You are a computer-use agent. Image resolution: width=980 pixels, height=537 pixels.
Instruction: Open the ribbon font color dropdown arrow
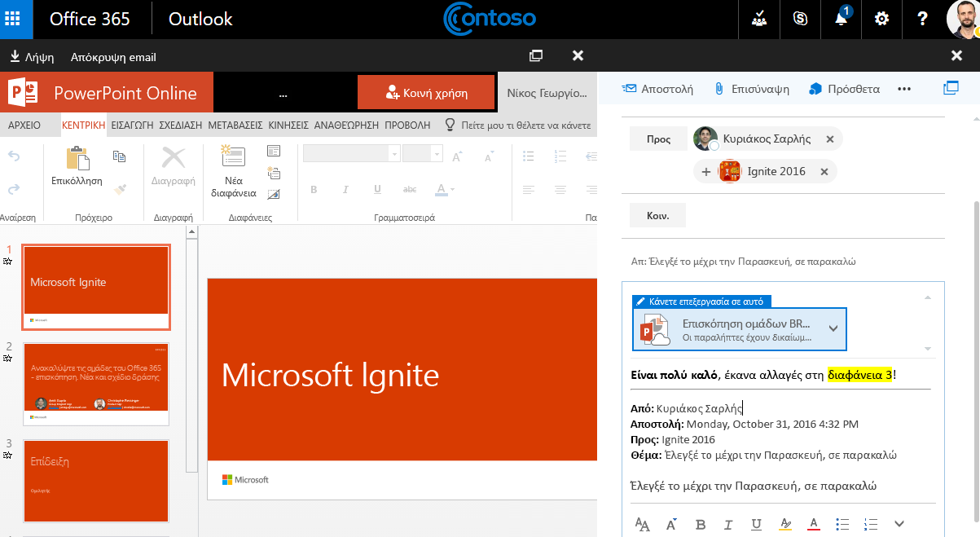[x=452, y=190]
